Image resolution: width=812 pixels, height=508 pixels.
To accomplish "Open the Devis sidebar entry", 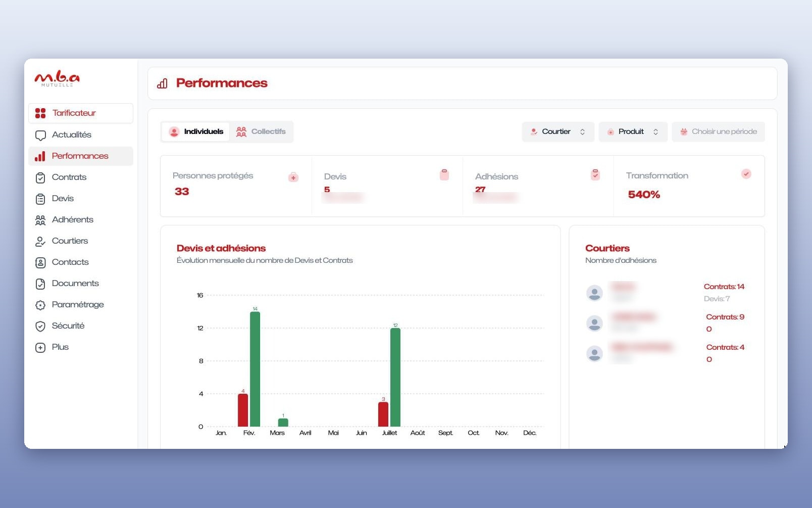I will click(81, 199).
